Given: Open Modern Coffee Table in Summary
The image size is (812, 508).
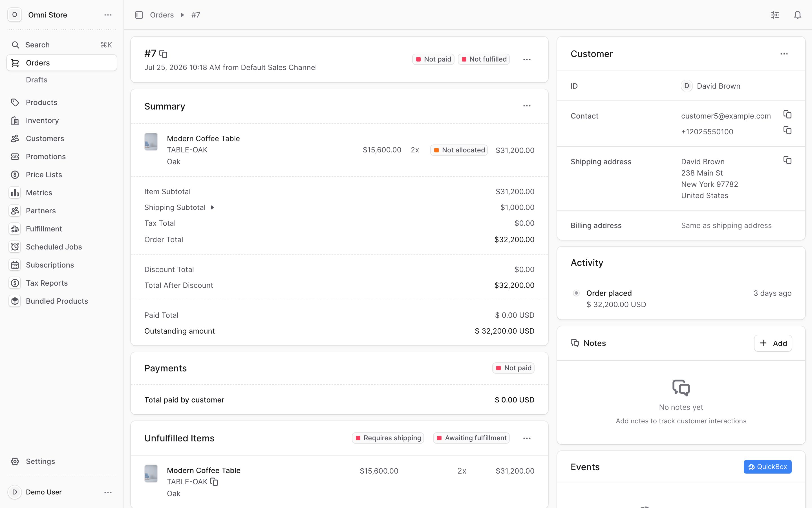Looking at the screenshot, I should 203,138.
